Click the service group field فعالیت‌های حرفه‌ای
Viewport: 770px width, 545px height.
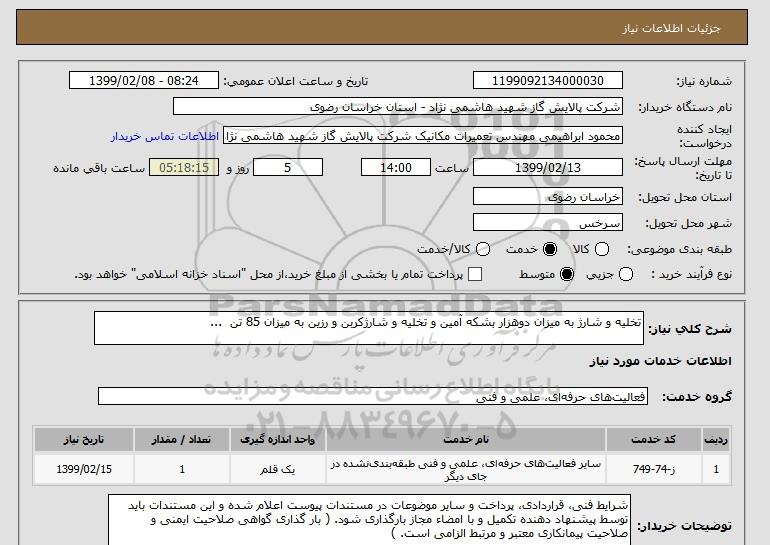(x=373, y=396)
